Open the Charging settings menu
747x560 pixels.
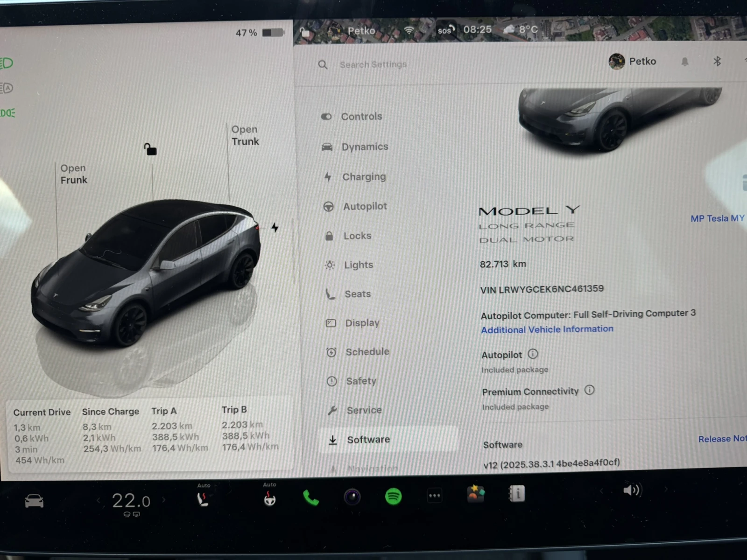(x=364, y=177)
